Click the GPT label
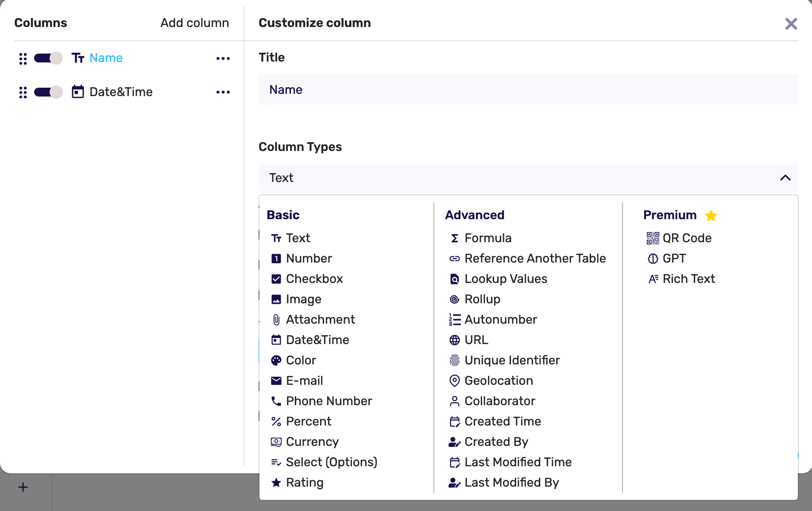The width and height of the screenshot is (812, 511). pos(674,259)
